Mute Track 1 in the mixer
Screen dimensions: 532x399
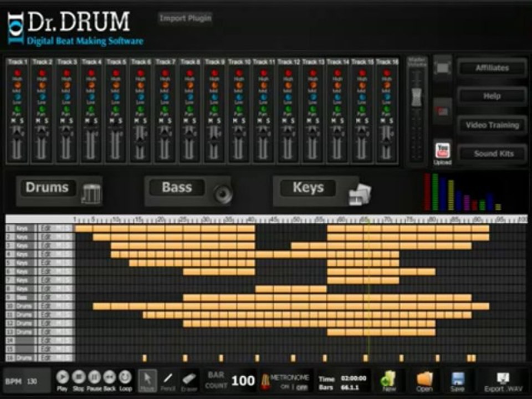click(14, 121)
